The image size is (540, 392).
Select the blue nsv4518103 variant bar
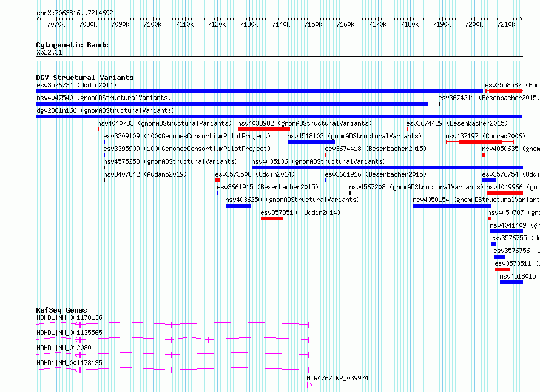[x=311, y=142]
